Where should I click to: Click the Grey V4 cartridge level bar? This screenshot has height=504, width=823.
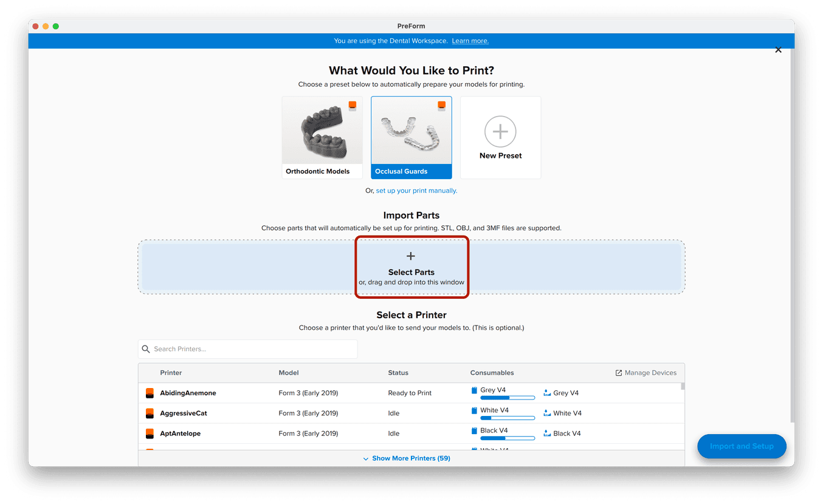click(507, 398)
